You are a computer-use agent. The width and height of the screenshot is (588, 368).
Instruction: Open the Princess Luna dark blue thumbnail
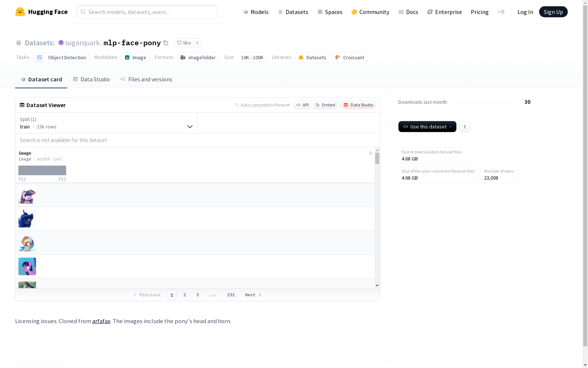(x=27, y=219)
